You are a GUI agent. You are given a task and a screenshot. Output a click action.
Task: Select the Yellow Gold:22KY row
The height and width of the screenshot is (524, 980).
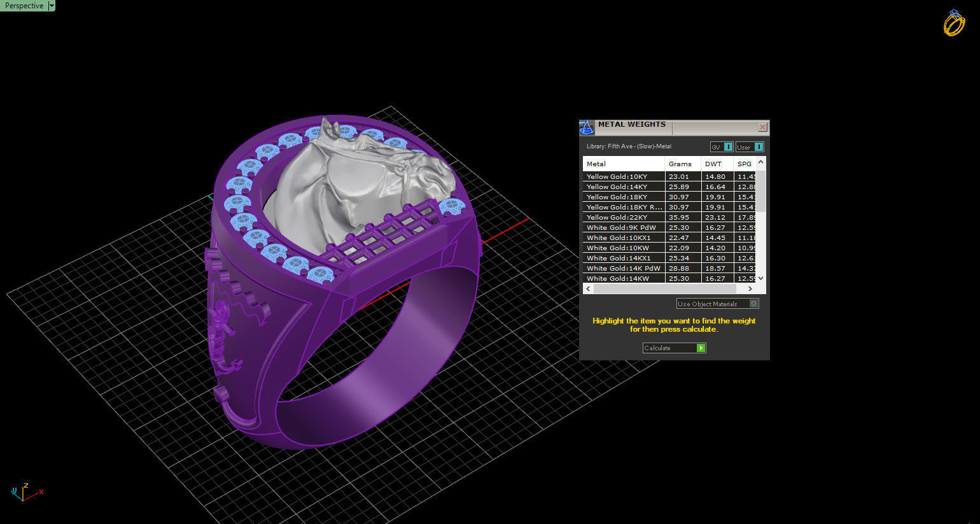669,217
